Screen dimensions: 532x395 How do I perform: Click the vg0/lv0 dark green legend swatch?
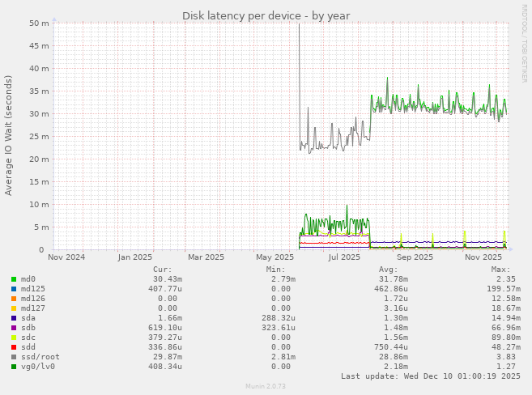(x=14, y=367)
